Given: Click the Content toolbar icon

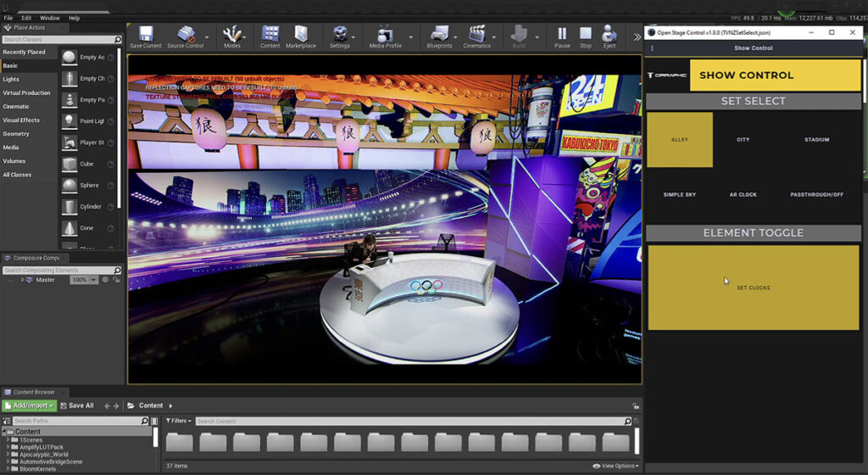Looking at the screenshot, I should 270,36.
